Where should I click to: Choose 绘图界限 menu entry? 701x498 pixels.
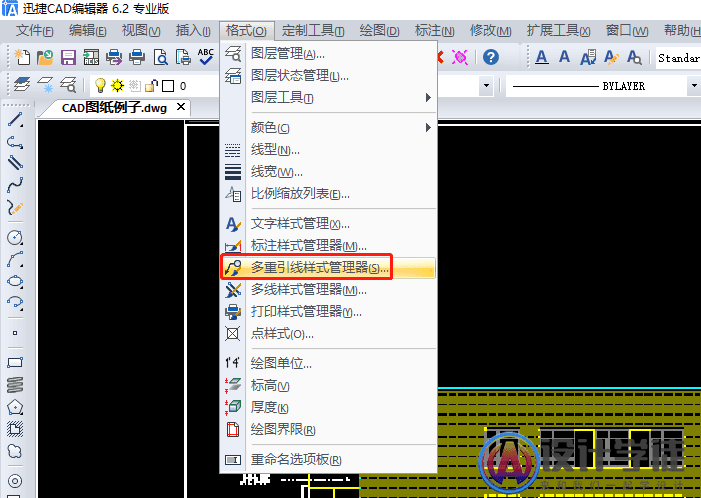(328, 430)
